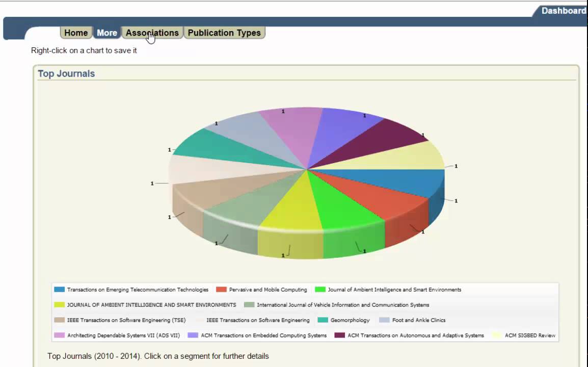
Task: Click violet swatch for ACM Transactions on Embedded Computing
Action: point(193,335)
